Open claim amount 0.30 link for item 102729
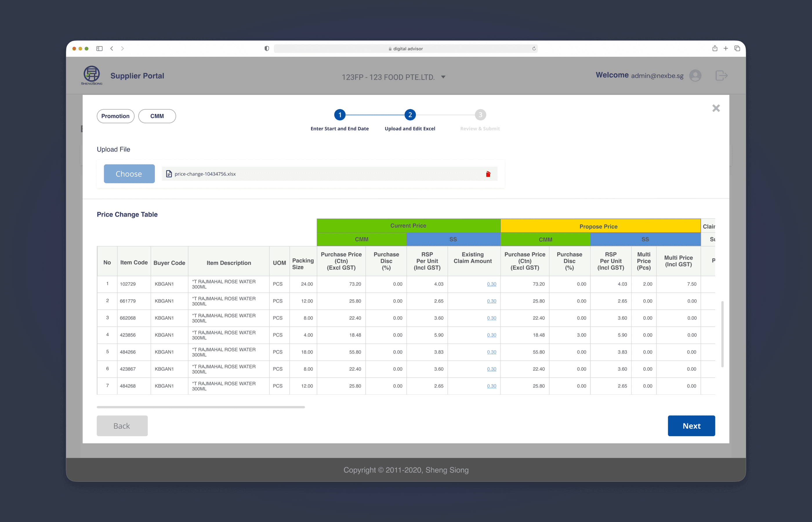The height and width of the screenshot is (522, 812). [x=491, y=284]
